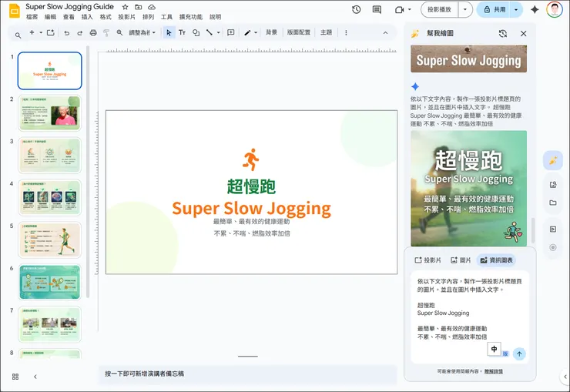
Task: Expand line type dropdown arrow
Action: point(219,32)
